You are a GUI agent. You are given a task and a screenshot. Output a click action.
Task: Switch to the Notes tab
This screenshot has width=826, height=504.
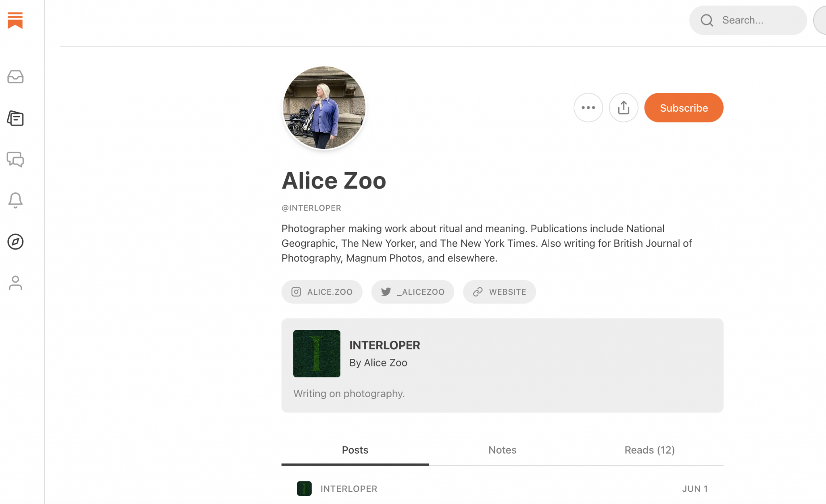point(502,450)
